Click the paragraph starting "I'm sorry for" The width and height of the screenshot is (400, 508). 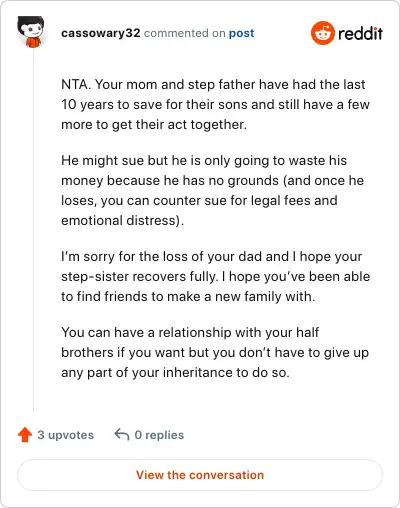click(216, 276)
